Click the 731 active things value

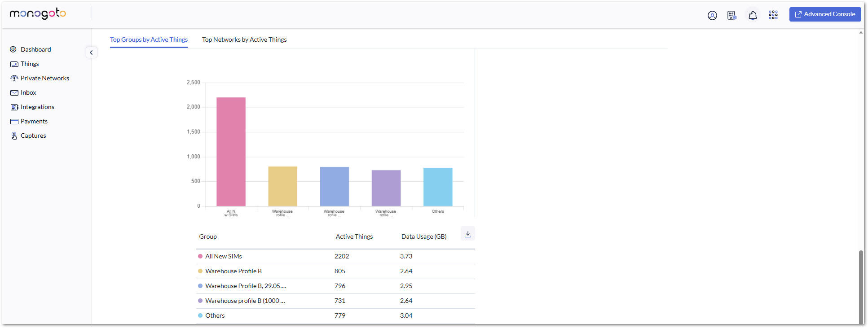(340, 301)
